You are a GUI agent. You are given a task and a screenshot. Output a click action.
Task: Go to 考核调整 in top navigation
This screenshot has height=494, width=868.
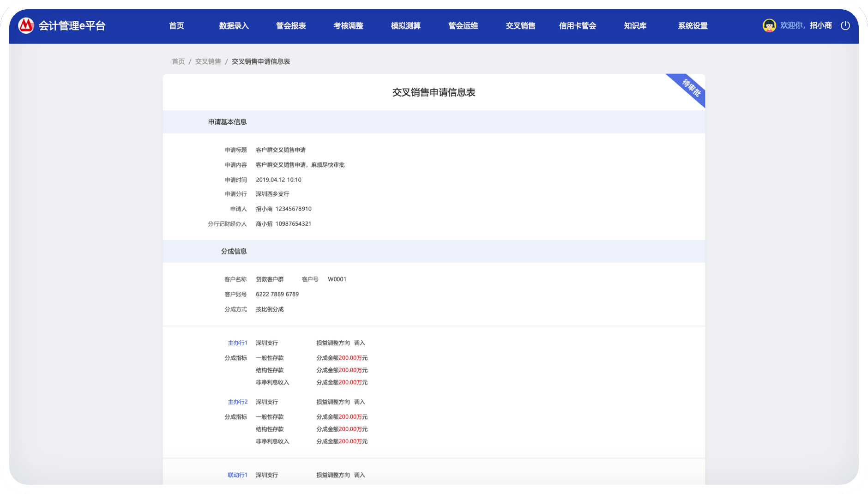coord(348,26)
